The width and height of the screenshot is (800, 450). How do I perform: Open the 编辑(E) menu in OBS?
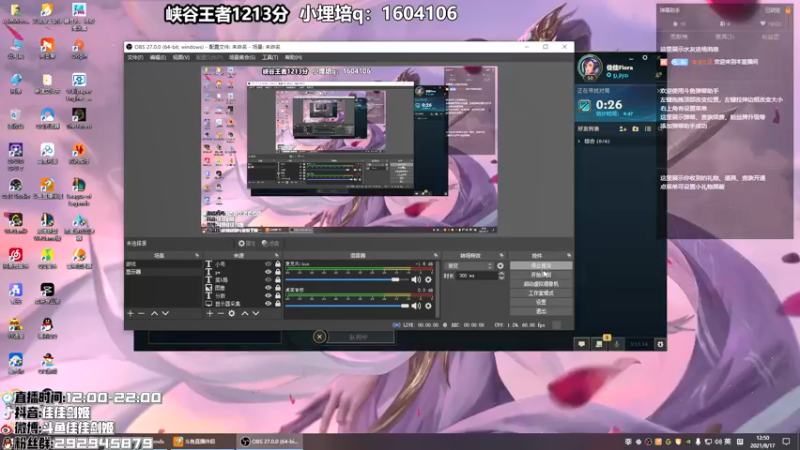(x=158, y=58)
